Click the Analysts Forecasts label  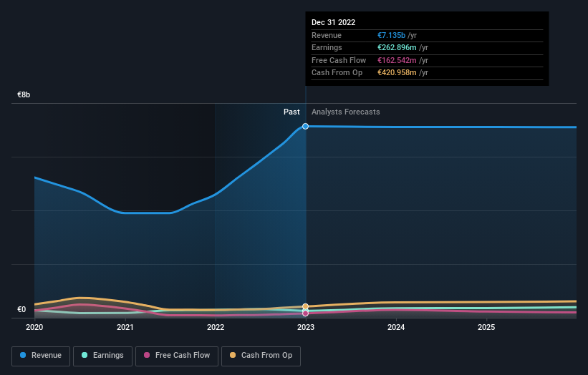click(345, 112)
